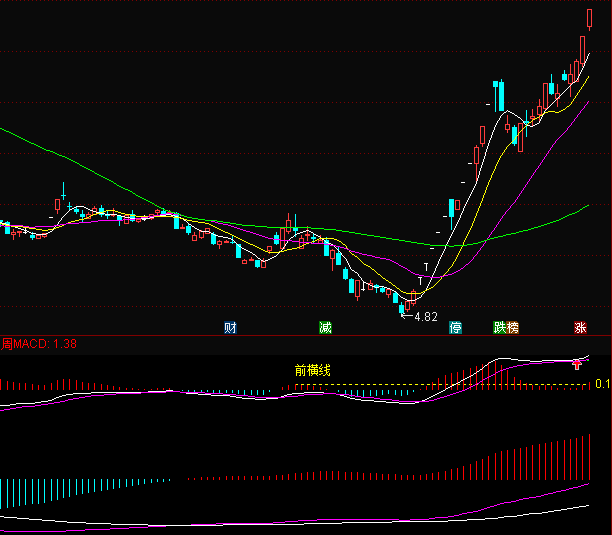Click the yellow 0.1 value label
The width and height of the screenshot is (612, 535).
(x=603, y=384)
